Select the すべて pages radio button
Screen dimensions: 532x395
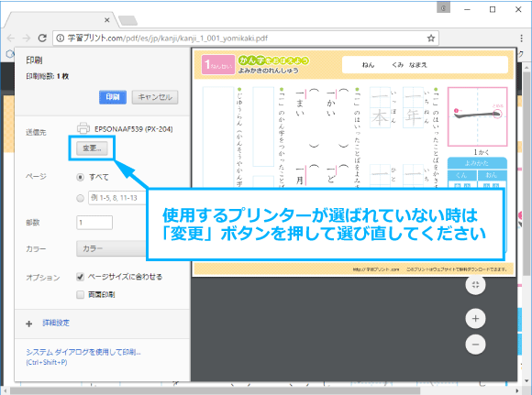80,177
